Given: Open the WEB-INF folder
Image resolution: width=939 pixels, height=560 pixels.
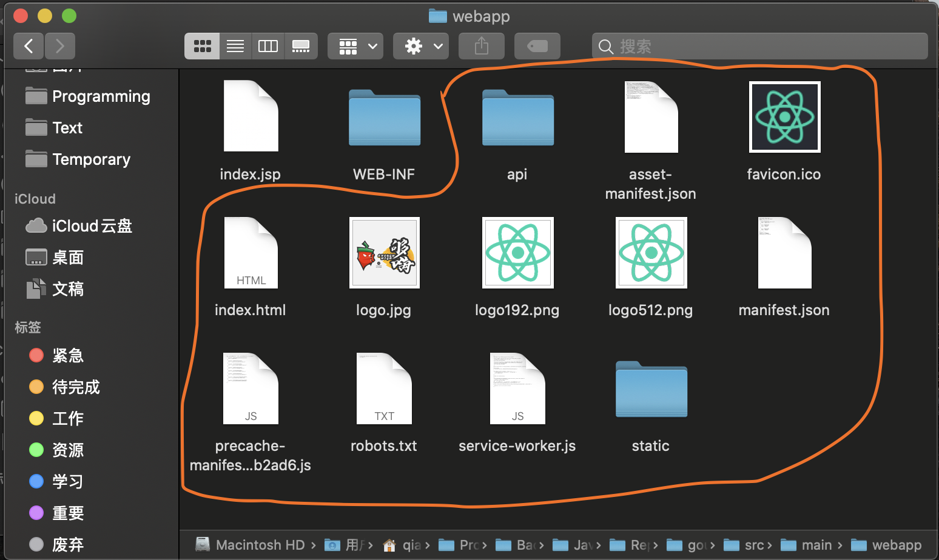Looking at the screenshot, I should (383, 119).
